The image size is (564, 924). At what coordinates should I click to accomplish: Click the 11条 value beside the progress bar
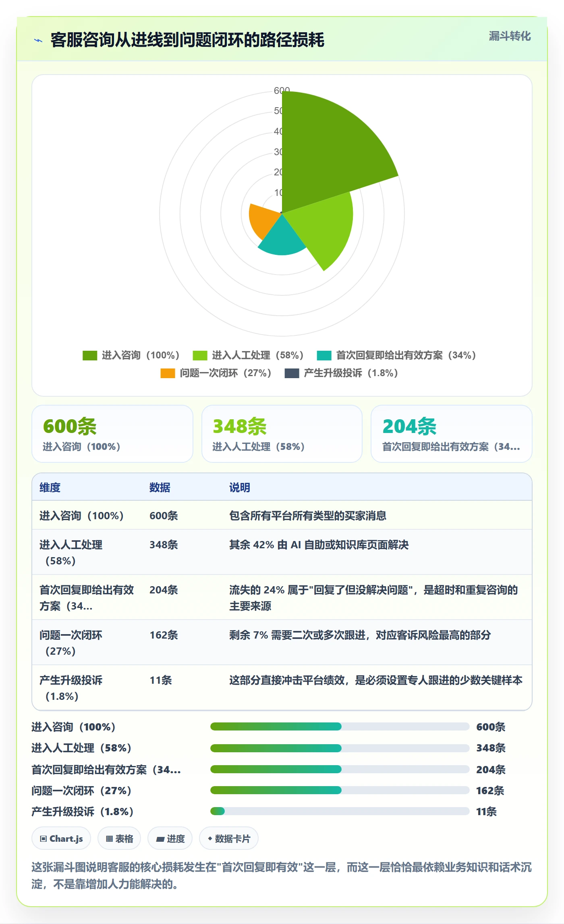pyautogui.click(x=487, y=812)
